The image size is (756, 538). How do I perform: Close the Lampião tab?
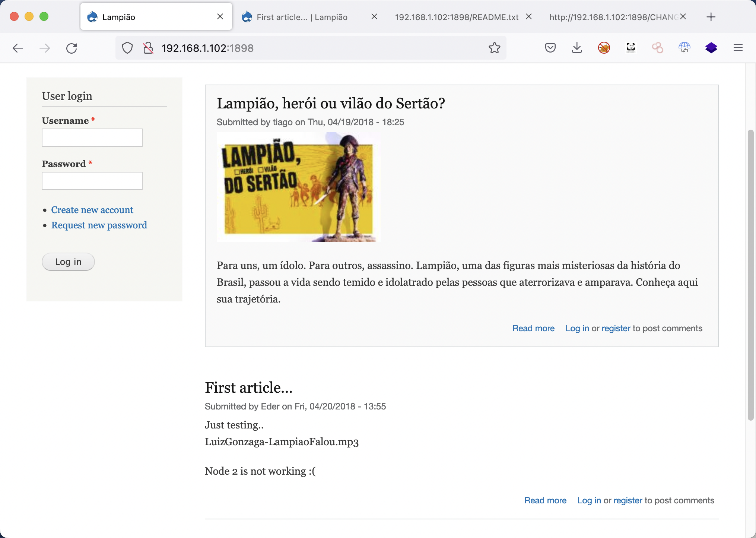[x=220, y=17]
